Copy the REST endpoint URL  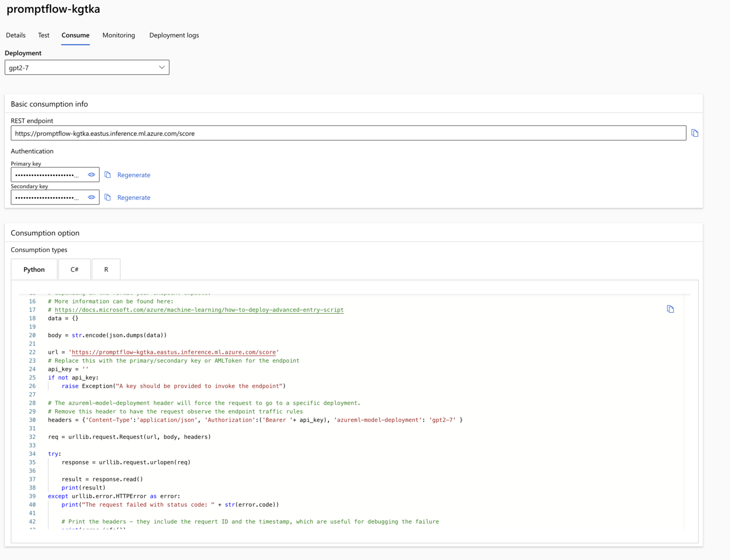[694, 133]
